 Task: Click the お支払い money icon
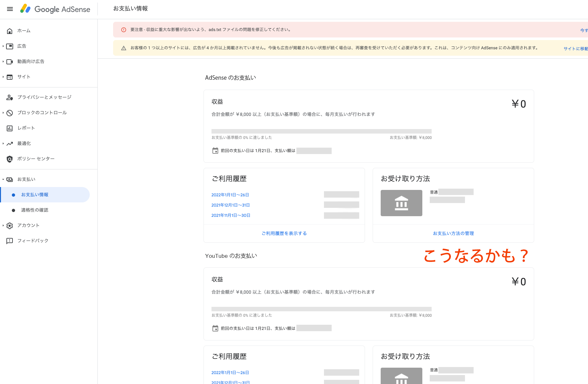10,179
